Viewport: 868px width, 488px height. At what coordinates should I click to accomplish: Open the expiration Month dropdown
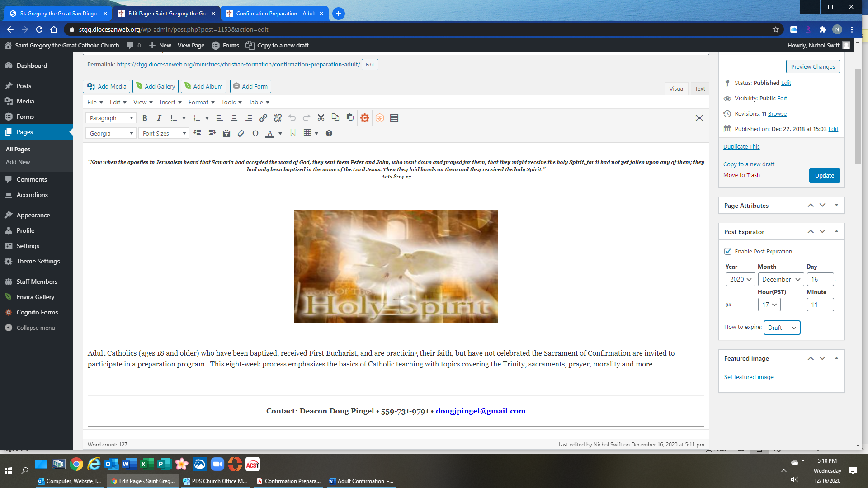[781, 279]
